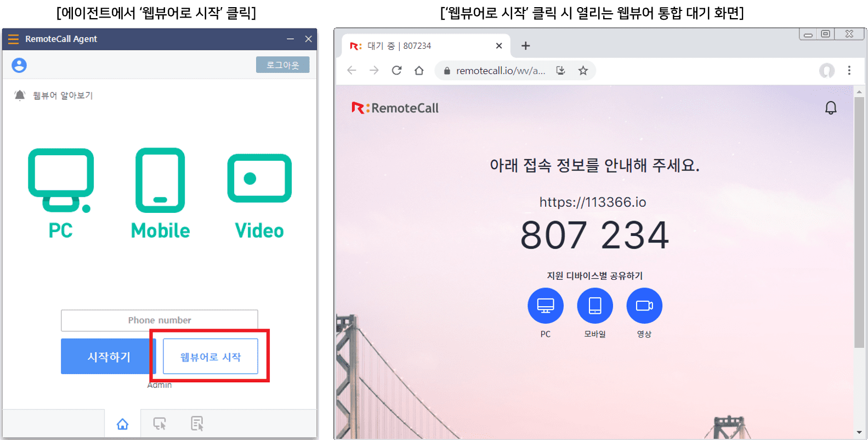Screen dimensions: 868x440
Task: Click the Phone number input field
Action: (160, 320)
